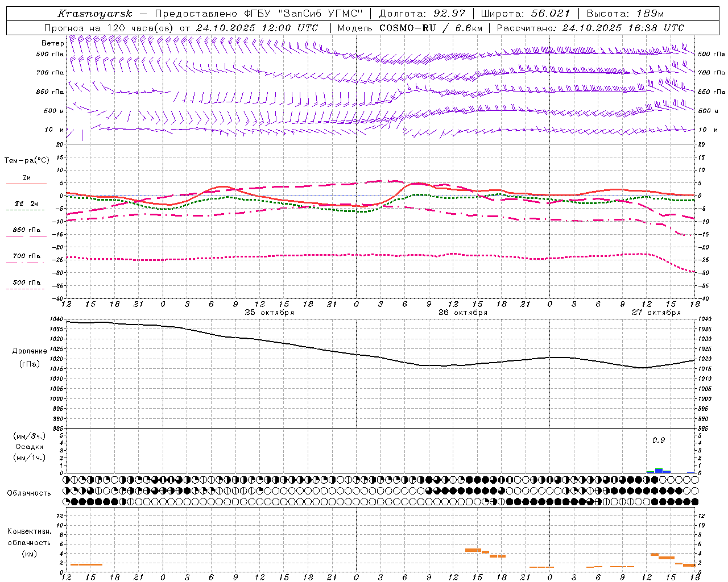Click the Облачность cloud cover label
The image size is (728, 582).
click(29, 493)
